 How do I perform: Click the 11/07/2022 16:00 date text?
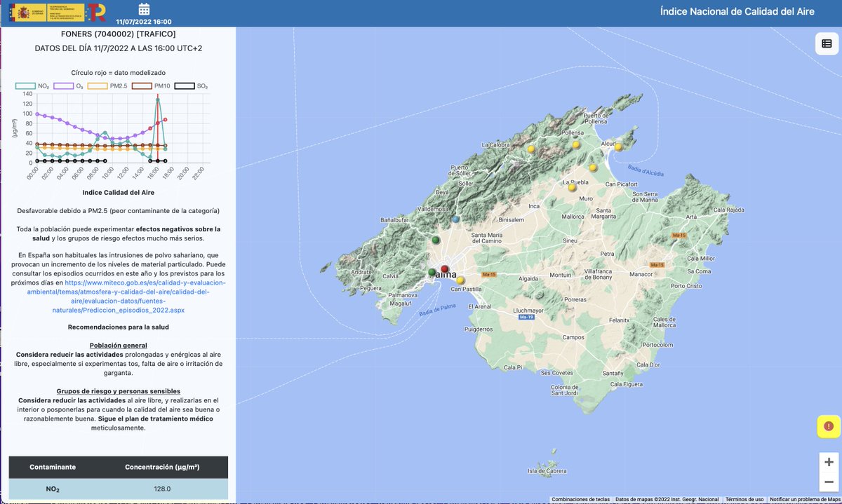pos(144,22)
